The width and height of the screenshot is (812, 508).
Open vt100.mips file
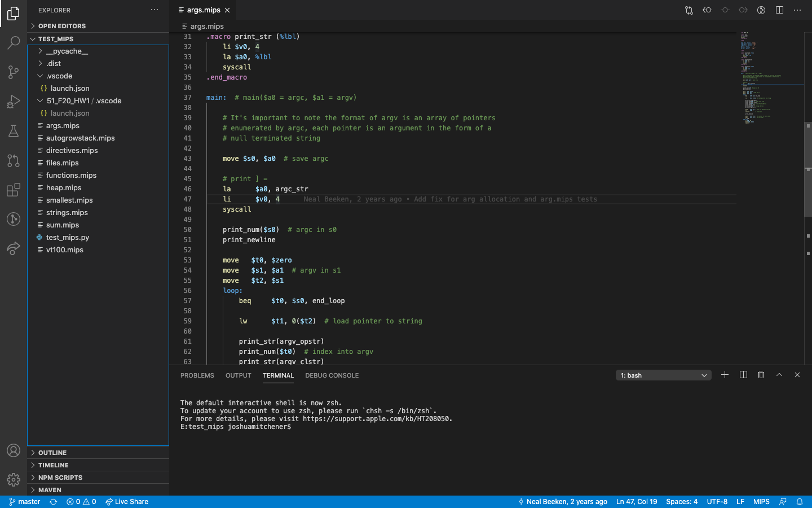[x=98, y=250]
